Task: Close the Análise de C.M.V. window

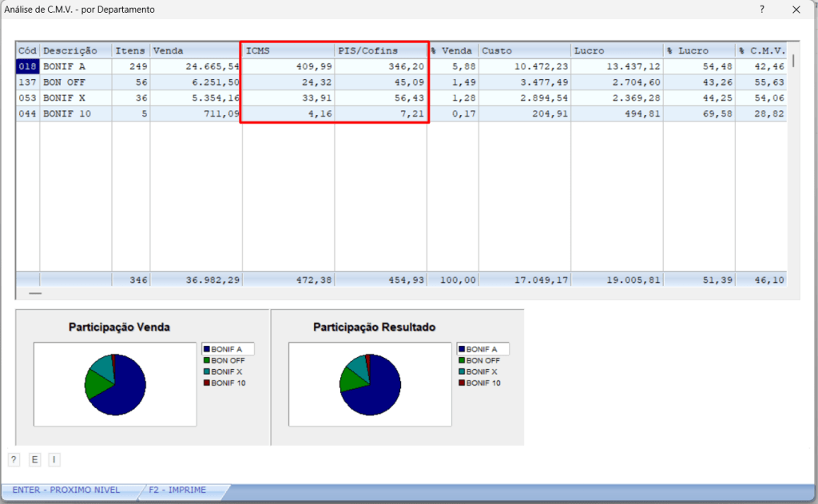Action: (x=796, y=10)
